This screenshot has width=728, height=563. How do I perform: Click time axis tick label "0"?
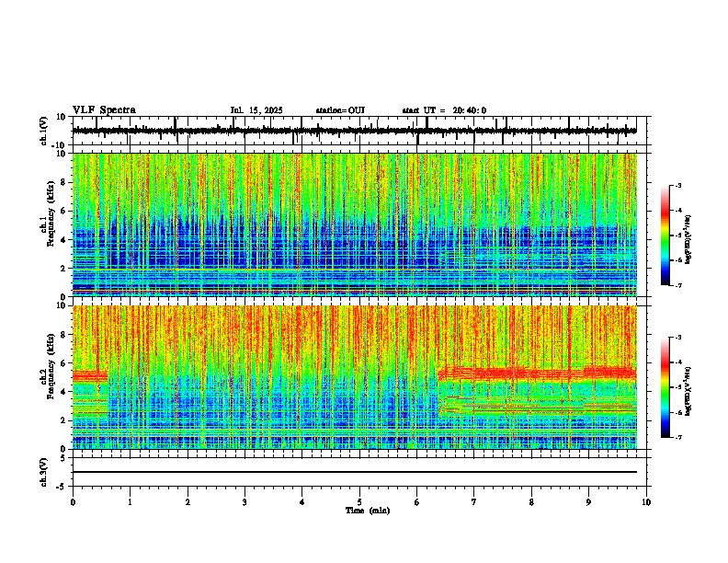[73, 502]
